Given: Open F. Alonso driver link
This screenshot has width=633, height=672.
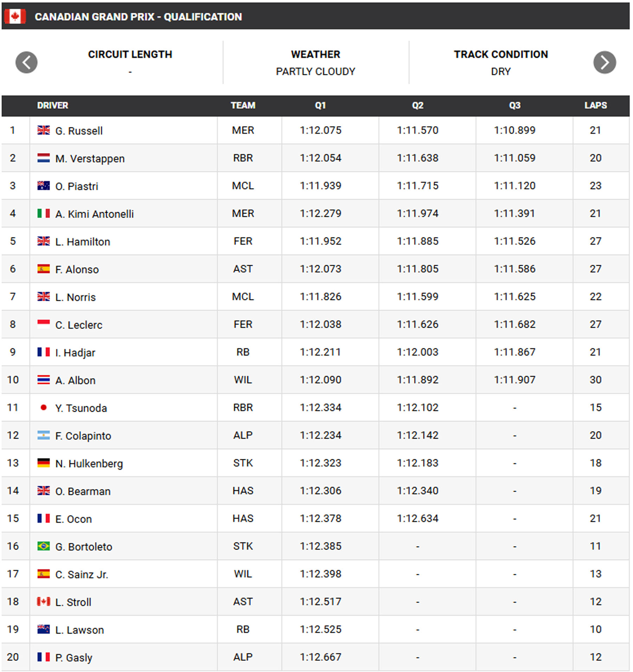Looking at the screenshot, I should 77,269.
